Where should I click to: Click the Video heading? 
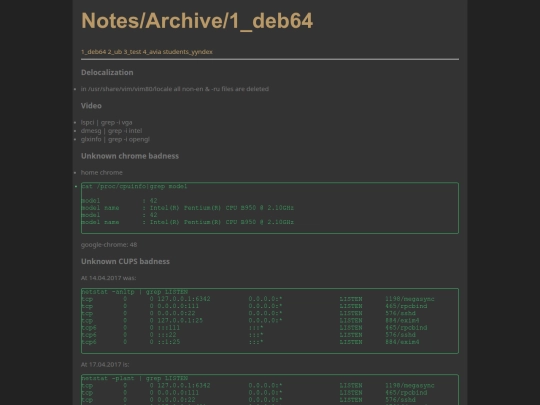tap(91, 106)
